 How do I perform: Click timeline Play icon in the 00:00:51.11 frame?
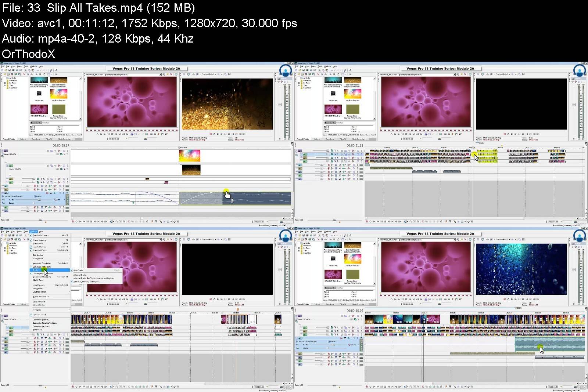click(378, 221)
